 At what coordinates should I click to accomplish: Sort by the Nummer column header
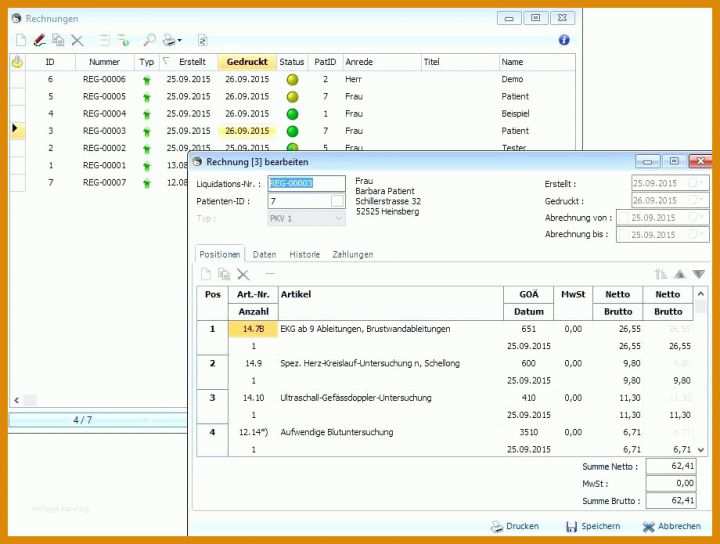coord(104,62)
